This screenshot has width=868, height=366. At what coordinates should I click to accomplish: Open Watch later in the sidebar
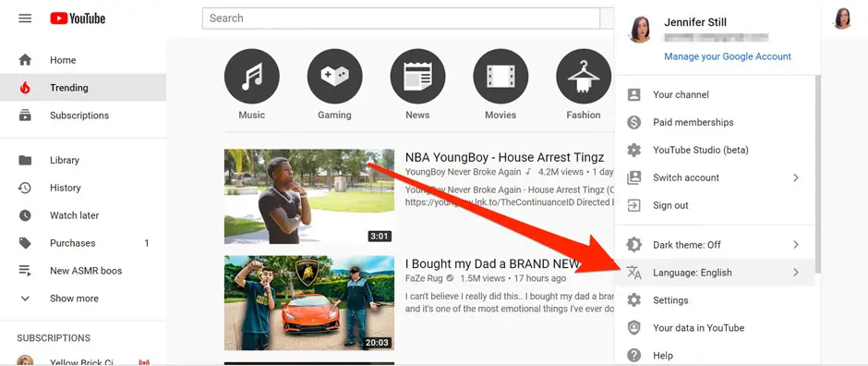click(x=83, y=215)
